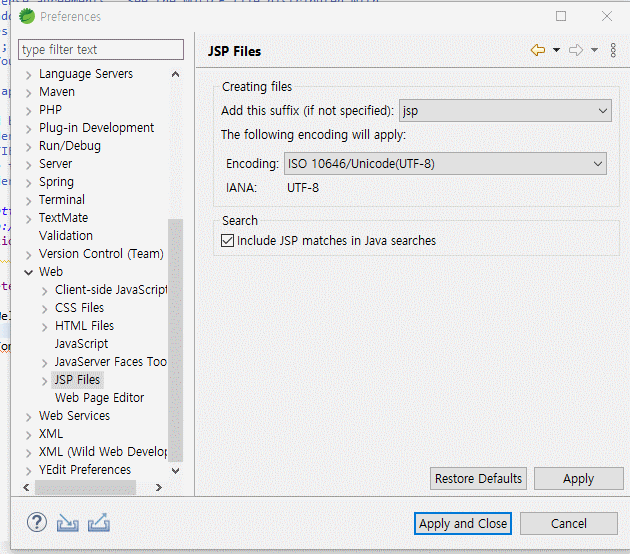
Task: Select Server in the preferences tree
Action: [55, 164]
